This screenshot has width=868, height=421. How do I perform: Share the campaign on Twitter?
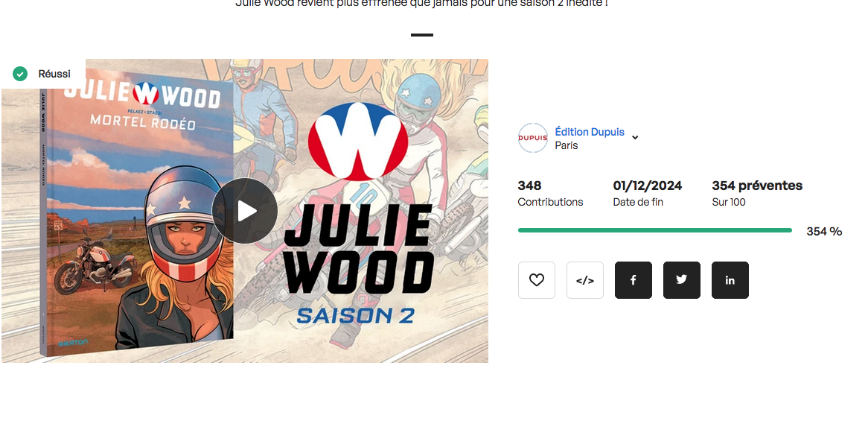click(682, 280)
